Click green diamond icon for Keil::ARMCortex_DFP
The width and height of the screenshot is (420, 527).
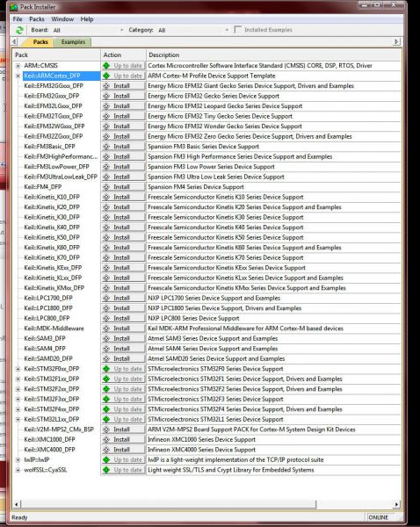point(106,76)
